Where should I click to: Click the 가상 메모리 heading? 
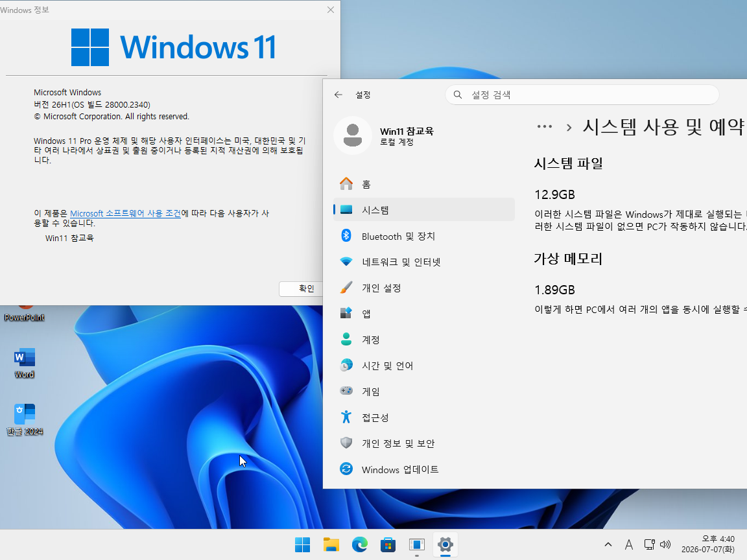pos(568,259)
